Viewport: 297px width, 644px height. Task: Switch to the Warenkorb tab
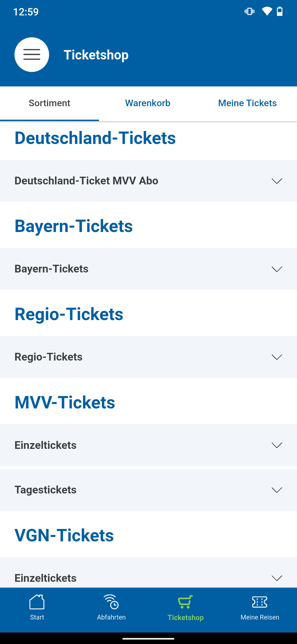point(148,103)
